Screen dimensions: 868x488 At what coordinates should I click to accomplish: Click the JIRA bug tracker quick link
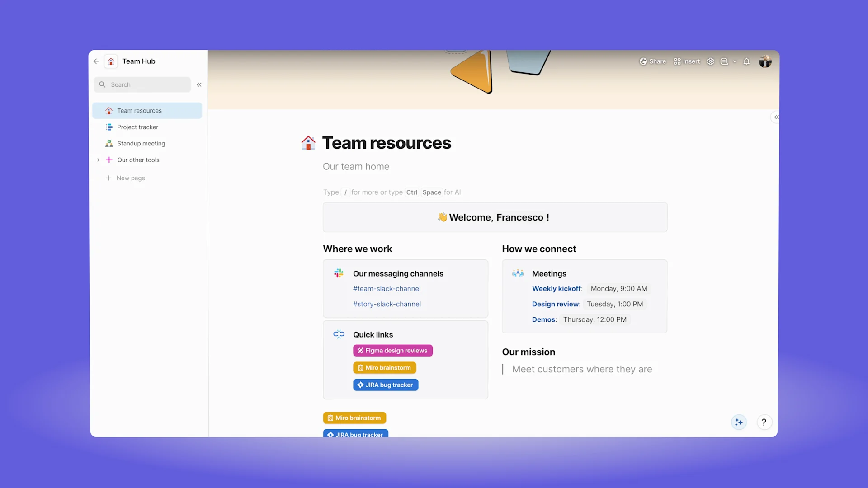click(386, 385)
